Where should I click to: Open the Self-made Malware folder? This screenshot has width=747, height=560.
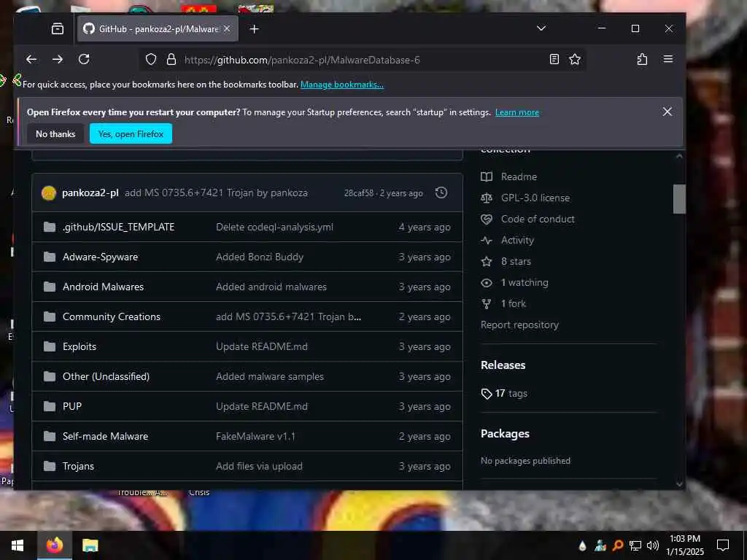click(105, 437)
